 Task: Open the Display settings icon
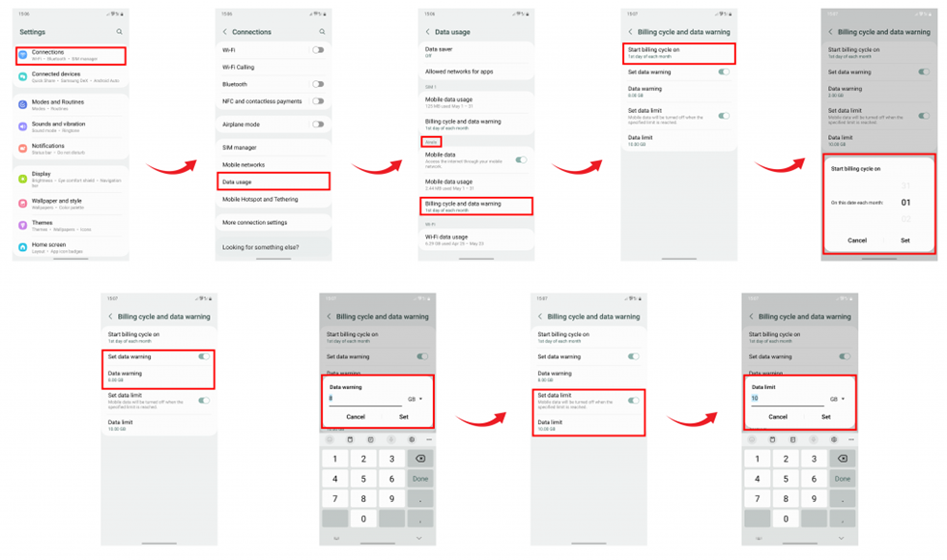(x=22, y=178)
